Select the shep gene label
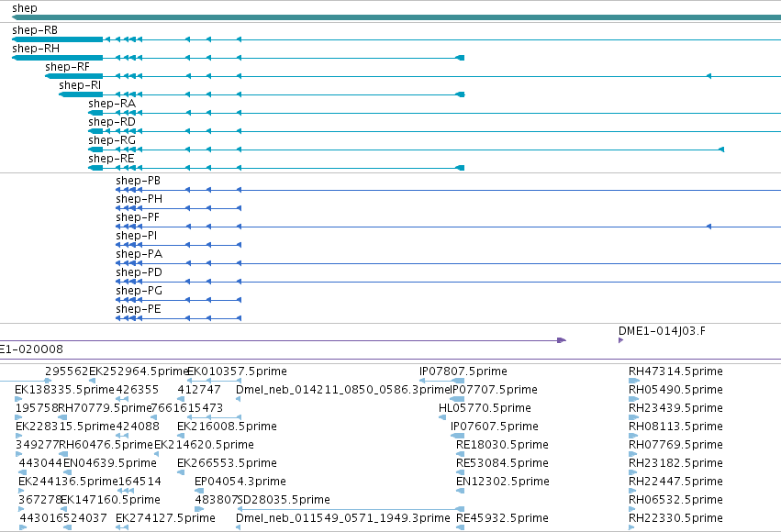Screen dimensions: 781x532 (25, 8)
